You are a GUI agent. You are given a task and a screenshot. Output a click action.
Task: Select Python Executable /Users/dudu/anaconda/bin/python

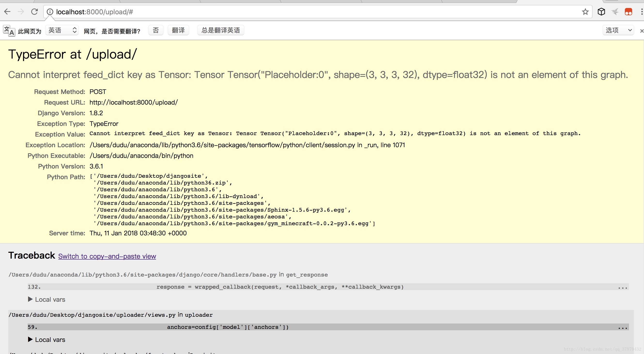pyautogui.click(x=141, y=156)
